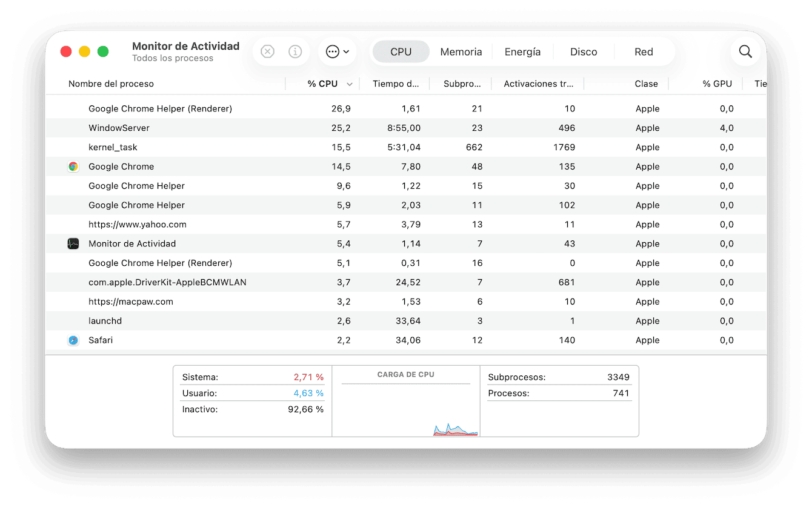Image resolution: width=812 pixels, height=508 pixels.
Task: Switch to the Red tab
Action: [x=644, y=51]
